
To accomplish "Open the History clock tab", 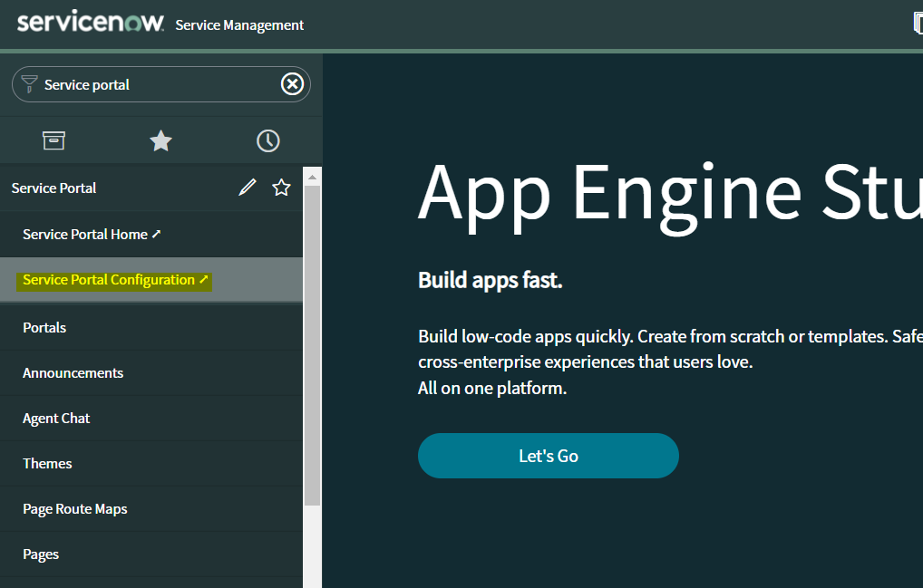I will 267,140.
